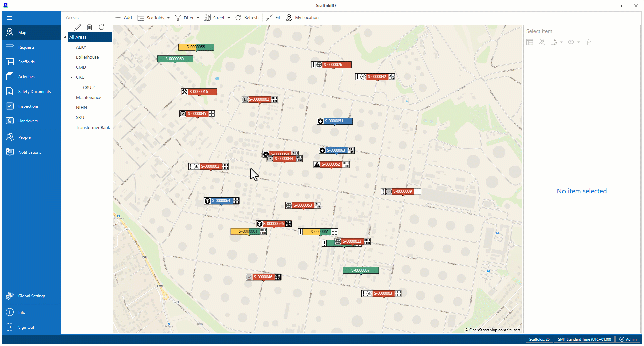Collapse the CRU tree node
644x346 pixels.
[x=71, y=77]
